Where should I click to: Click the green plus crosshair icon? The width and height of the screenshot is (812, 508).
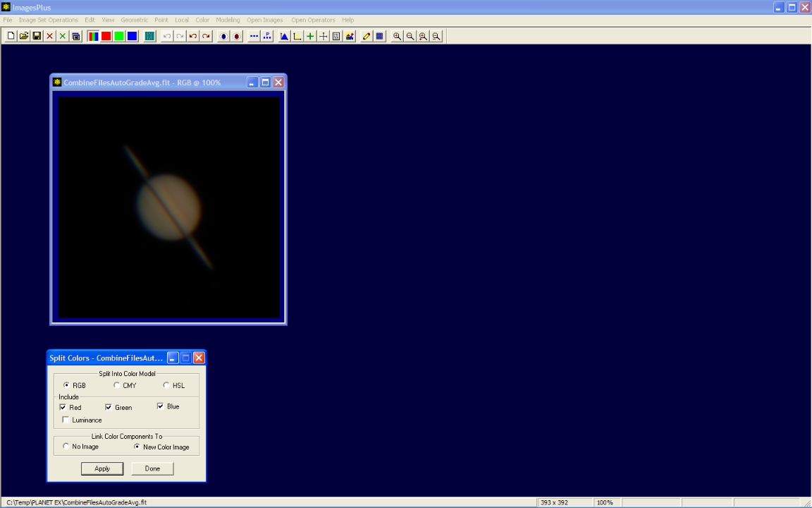(x=310, y=36)
